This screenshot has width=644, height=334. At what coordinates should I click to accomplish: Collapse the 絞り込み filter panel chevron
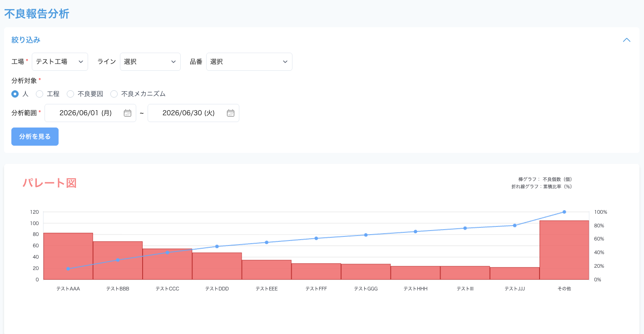(627, 40)
